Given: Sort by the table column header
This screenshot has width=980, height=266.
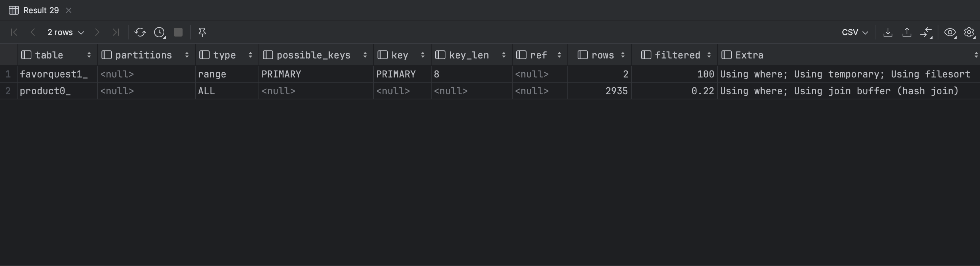Looking at the screenshot, I should coord(57,55).
